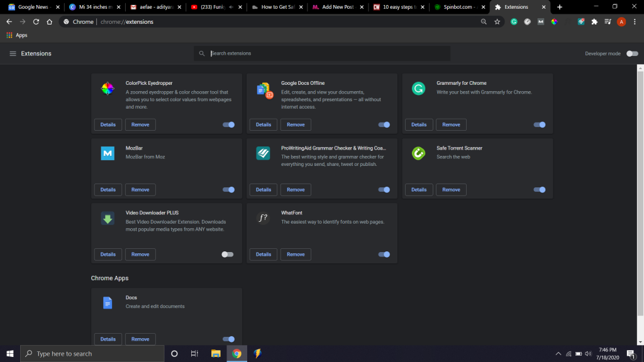Image resolution: width=644 pixels, height=362 pixels.
Task: Open the profile avatar labeled A
Action: point(621,22)
